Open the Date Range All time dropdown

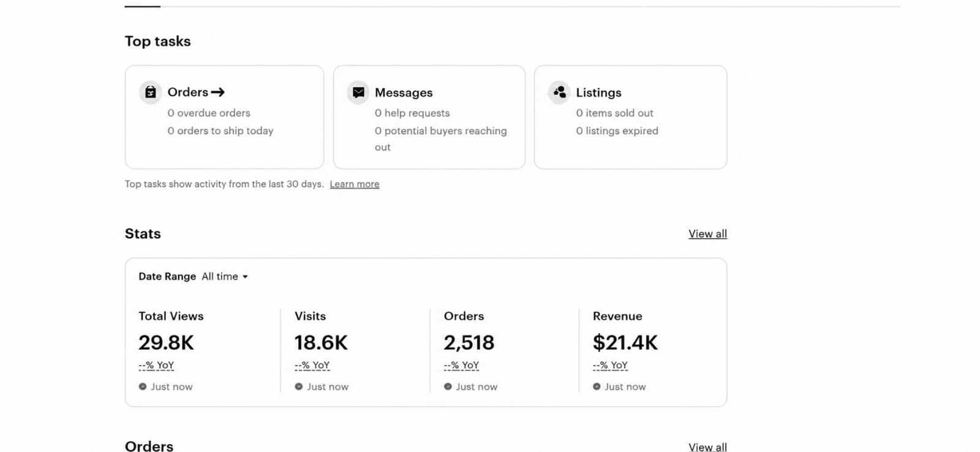pos(225,277)
